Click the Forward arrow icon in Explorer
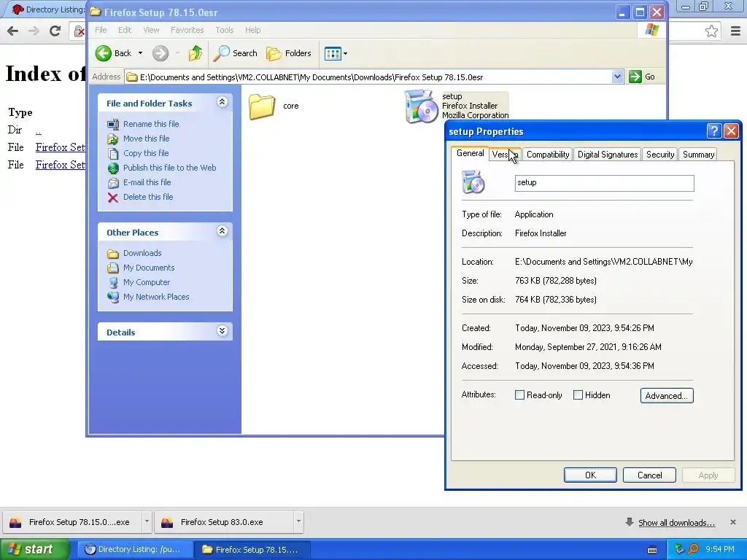Viewport: 747px width, 560px height. pyautogui.click(x=160, y=53)
